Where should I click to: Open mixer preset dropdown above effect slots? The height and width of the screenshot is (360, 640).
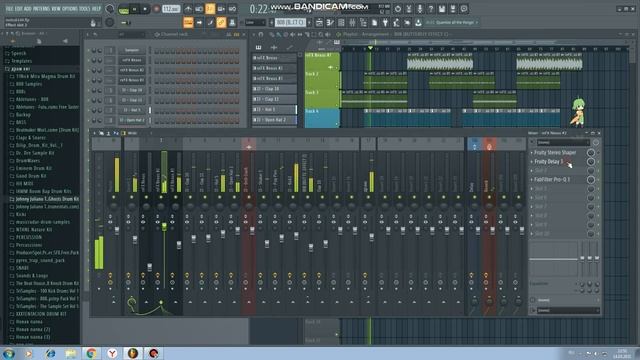point(563,142)
